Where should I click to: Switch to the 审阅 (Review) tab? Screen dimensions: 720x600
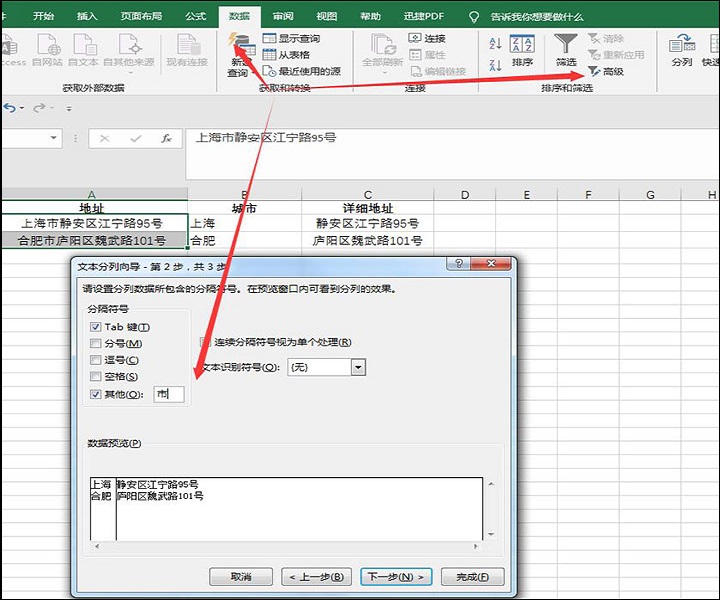283,16
